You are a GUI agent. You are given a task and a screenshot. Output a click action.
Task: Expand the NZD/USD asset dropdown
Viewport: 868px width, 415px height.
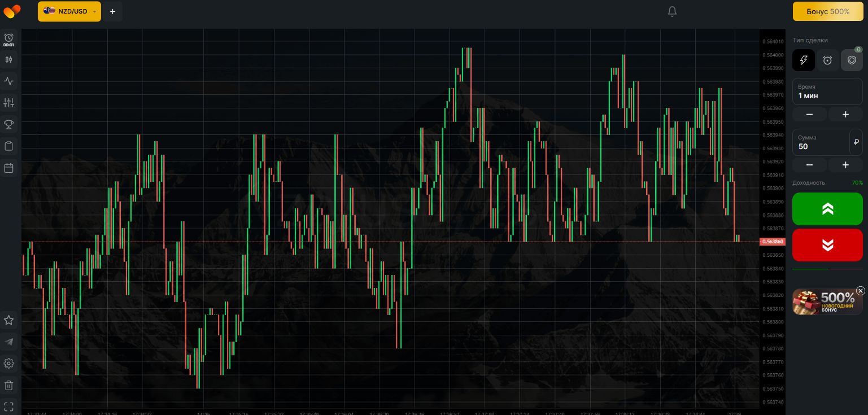[69, 11]
